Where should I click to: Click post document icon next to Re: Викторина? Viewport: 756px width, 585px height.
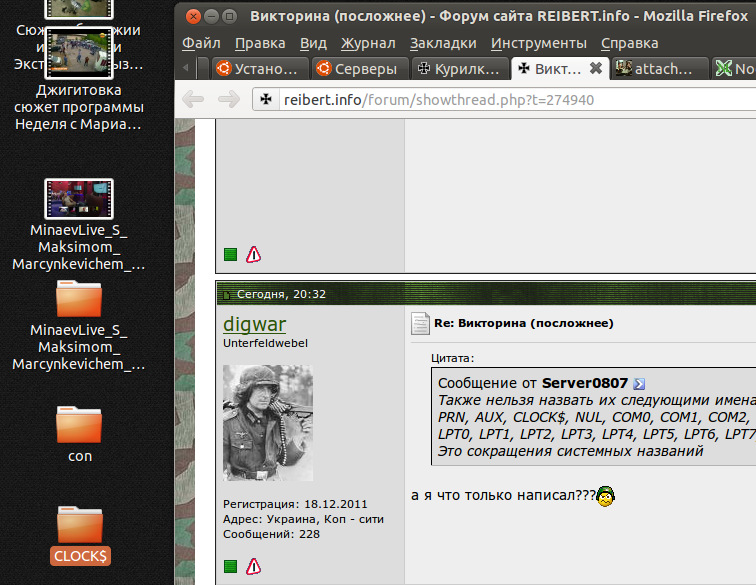pyautogui.click(x=420, y=323)
